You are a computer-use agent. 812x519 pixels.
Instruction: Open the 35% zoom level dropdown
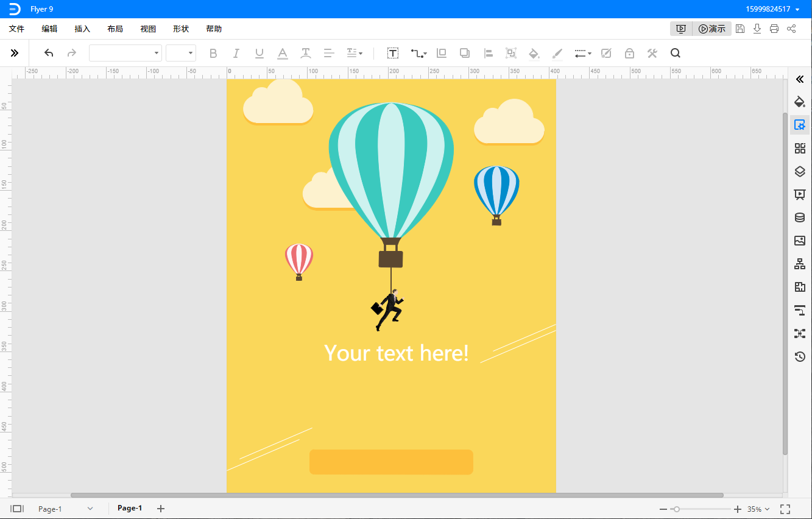(758, 509)
